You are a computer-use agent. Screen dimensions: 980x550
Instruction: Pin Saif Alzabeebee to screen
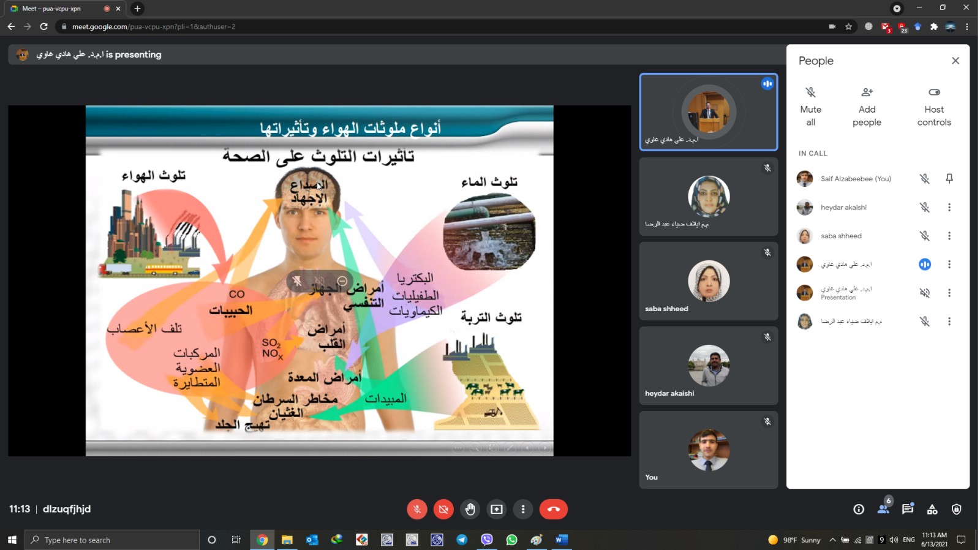click(x=949, y=179)
